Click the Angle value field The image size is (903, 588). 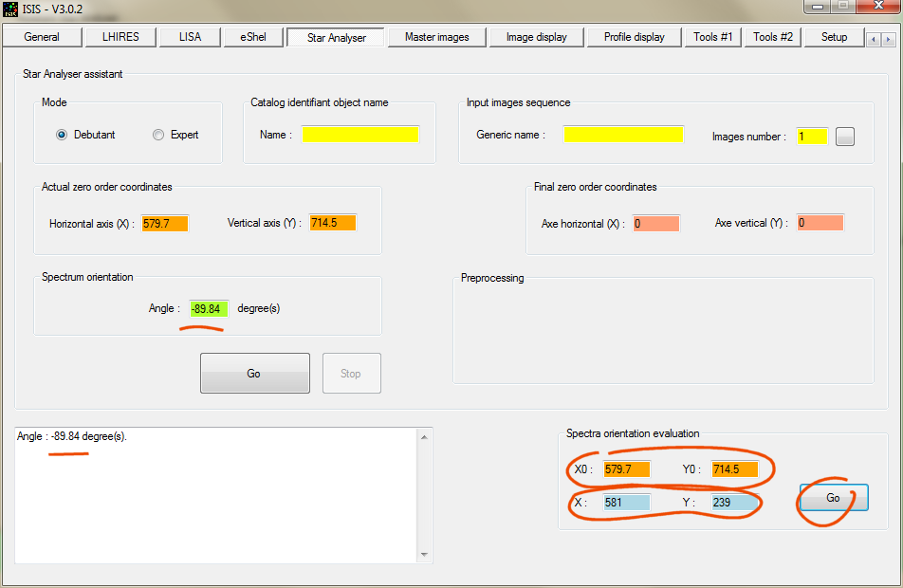tap(208, 308)
